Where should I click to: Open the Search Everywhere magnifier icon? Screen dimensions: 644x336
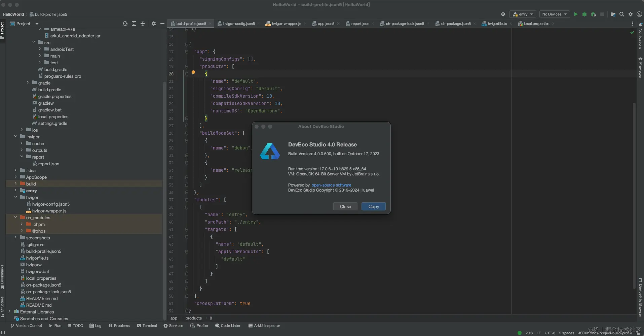[622, 14]
